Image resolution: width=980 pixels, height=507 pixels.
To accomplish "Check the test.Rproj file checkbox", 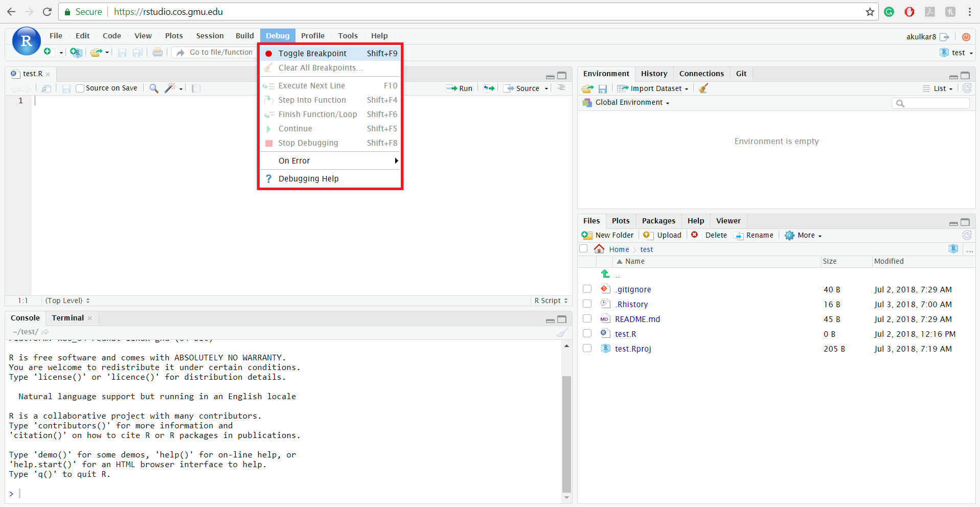I will click(587, 349).
